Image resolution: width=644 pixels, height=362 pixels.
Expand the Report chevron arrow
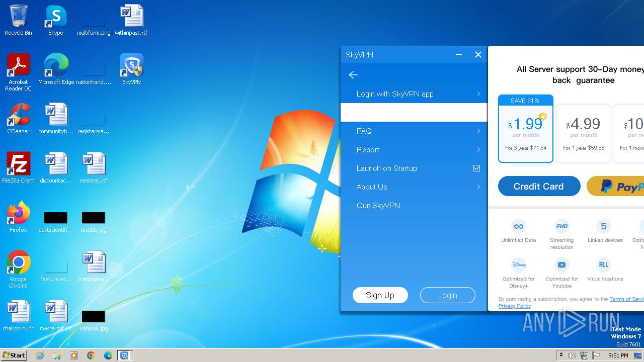(478, 150)
